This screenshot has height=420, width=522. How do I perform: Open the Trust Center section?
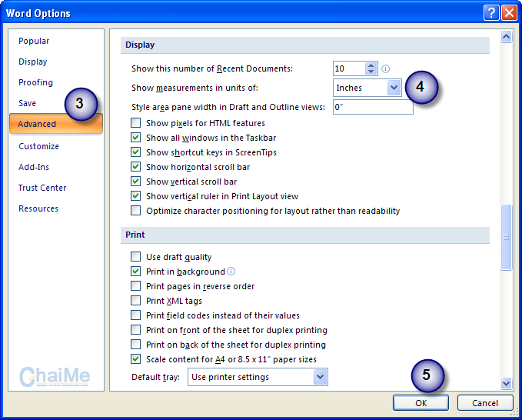pos(42,188)
